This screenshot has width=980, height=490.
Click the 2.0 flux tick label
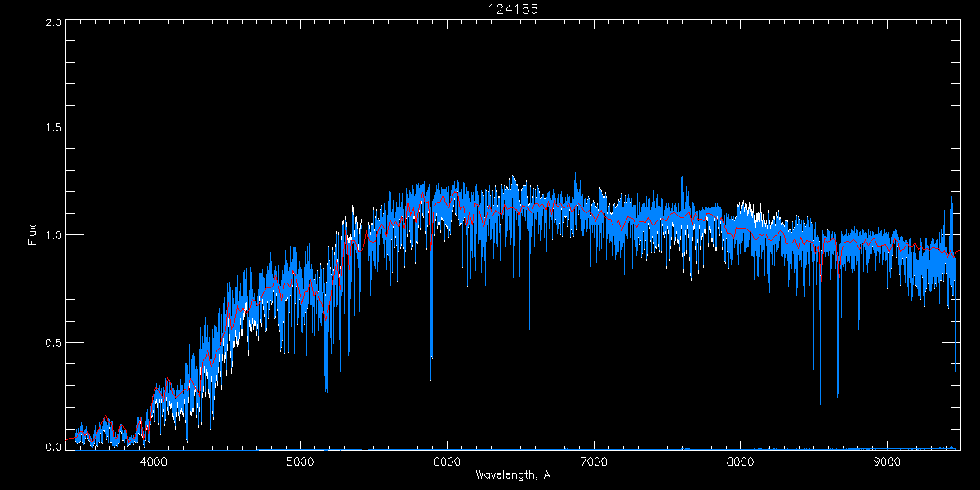point(53,22)
